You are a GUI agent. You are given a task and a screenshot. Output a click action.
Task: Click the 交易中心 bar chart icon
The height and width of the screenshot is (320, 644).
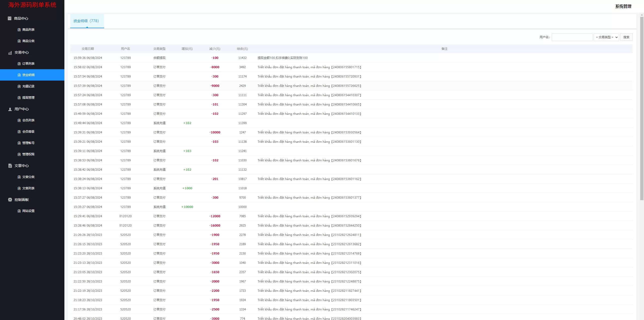[10, 53]
